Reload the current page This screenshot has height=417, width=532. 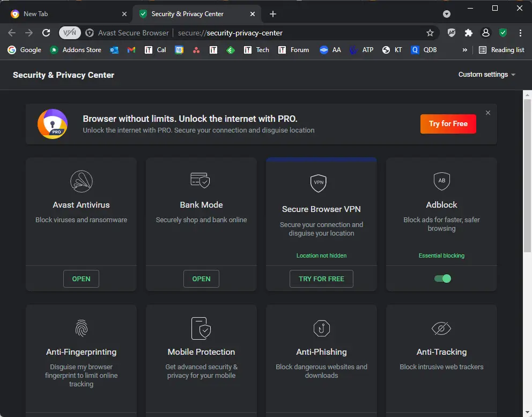click(x=46, y=33)
